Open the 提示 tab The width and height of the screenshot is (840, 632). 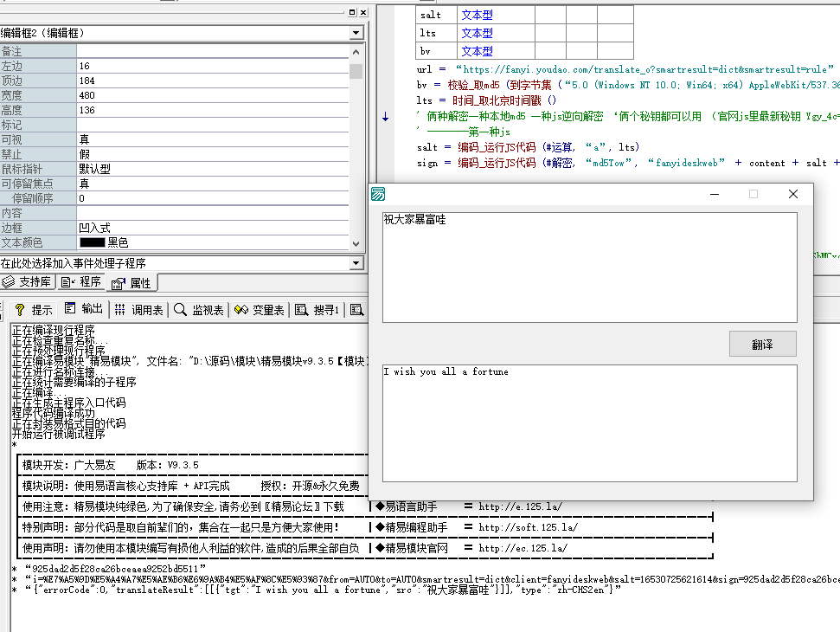(33, 310)
